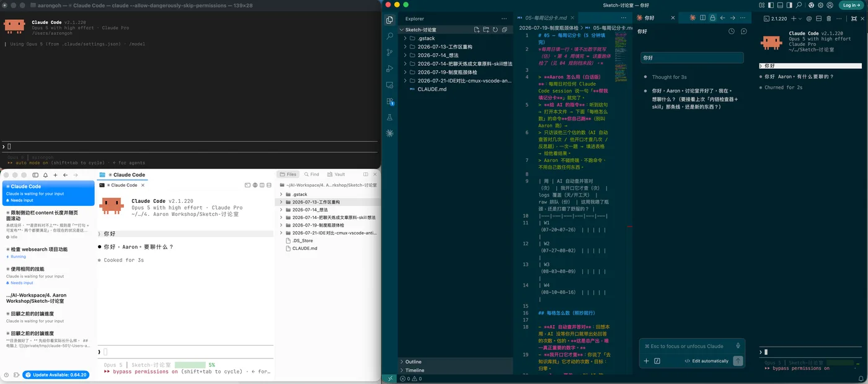Click the slash command icon in the Claude input
This screenshot has width=868, height=384.
657,360
